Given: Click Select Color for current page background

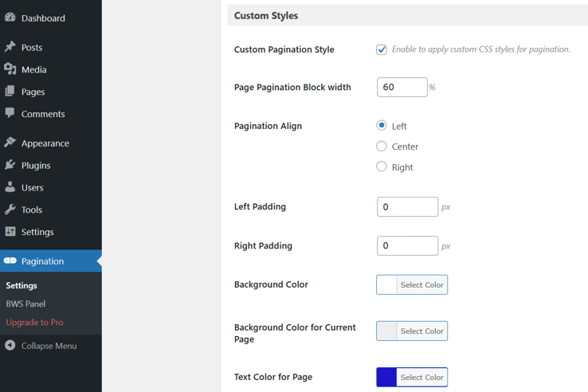Looking at the screenshot, I should [x=421, y=331].
